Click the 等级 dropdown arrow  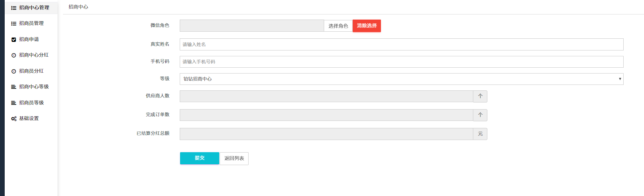coord(620,79)
